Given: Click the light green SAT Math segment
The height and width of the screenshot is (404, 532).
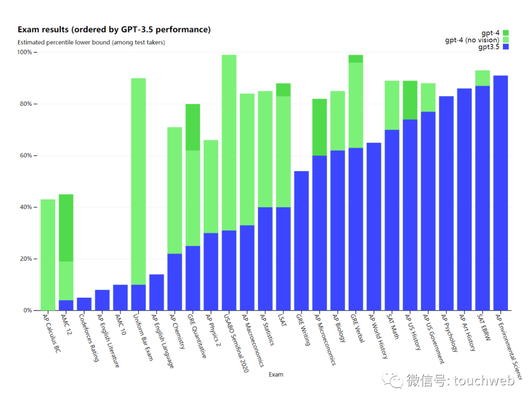Looking at the screenshot, I should coord(392,105).
